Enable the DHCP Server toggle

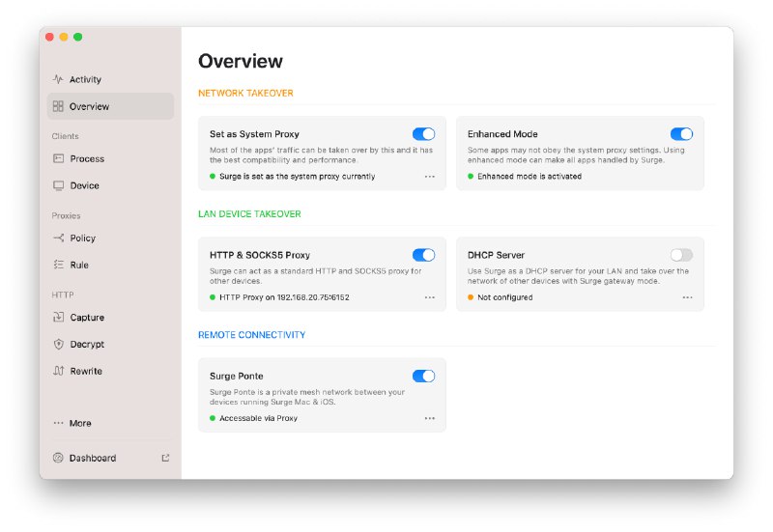(681, 255)
